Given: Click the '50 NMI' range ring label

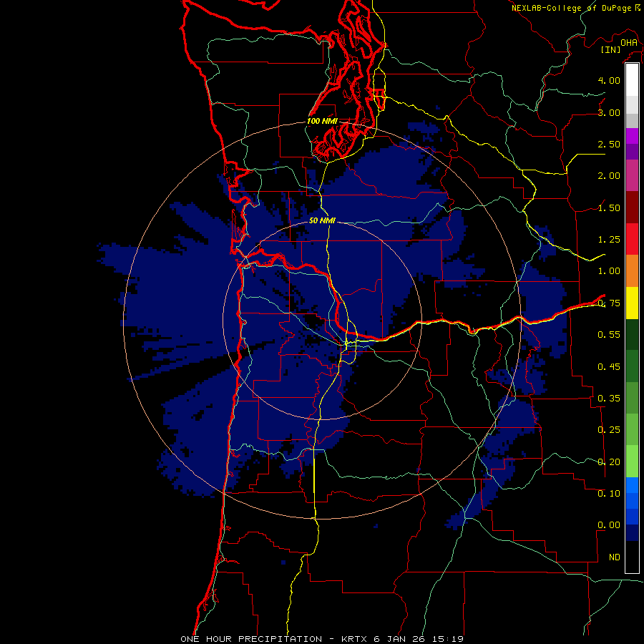Looking at the screenshot, I should (323, 220).
